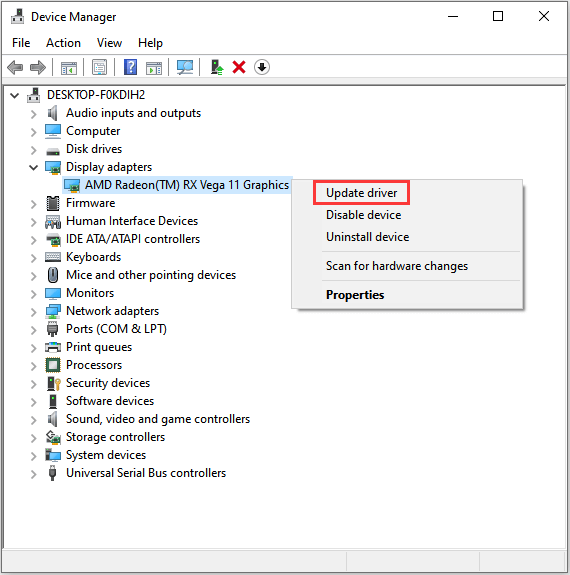Open the File menu

(x=21, y=43)
